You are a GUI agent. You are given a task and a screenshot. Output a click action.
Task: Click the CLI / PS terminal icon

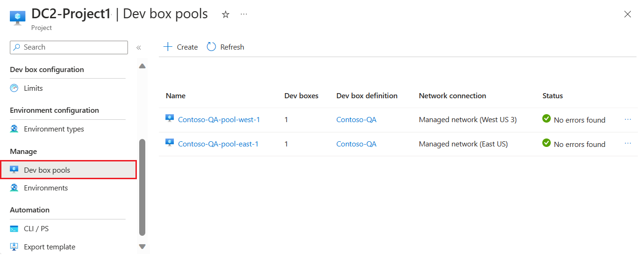pos(14,229)
